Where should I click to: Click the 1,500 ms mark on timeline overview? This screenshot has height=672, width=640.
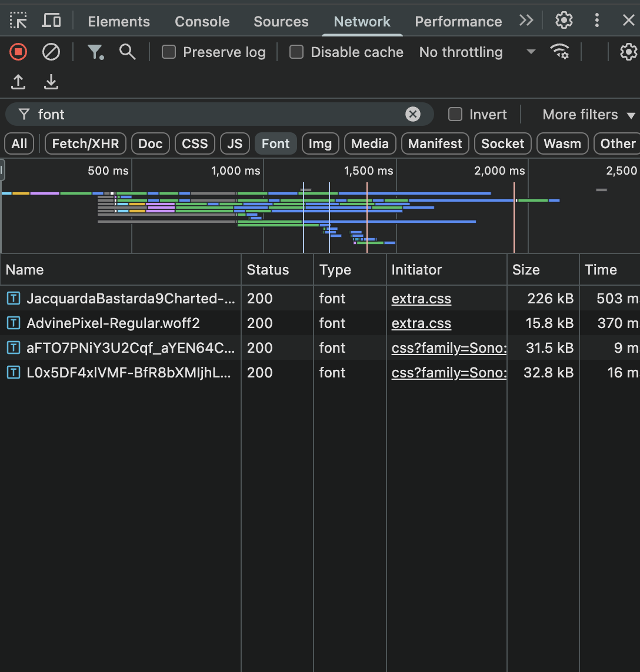[368, 171]
